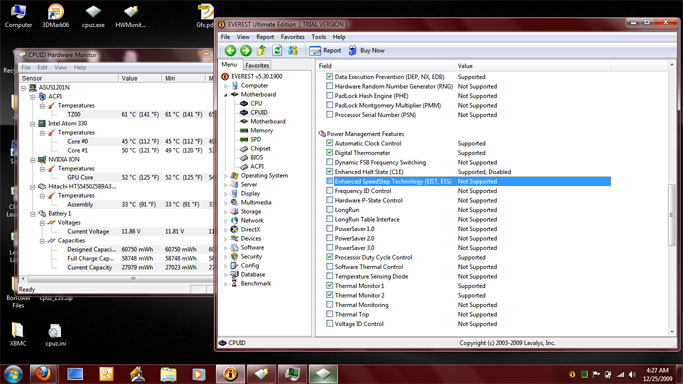Open the Multimedia tree category
The width and height of the screenshot is (683, 384).
256,202
